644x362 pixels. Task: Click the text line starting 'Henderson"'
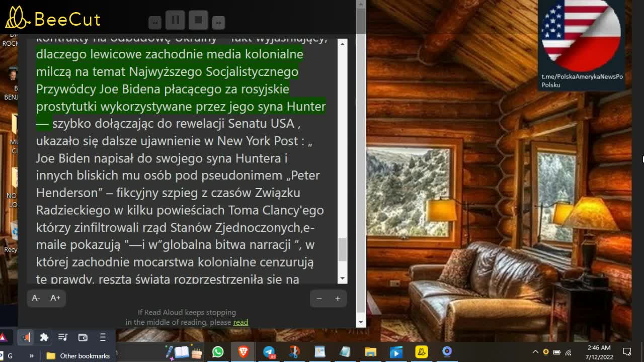pos(168,193)
